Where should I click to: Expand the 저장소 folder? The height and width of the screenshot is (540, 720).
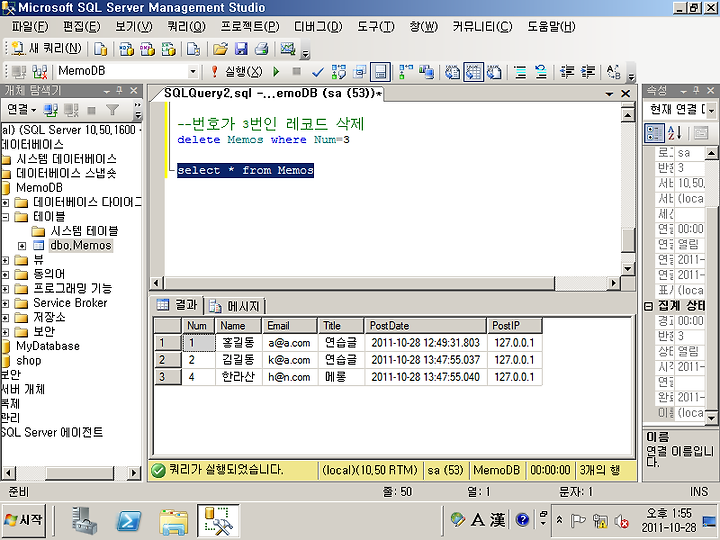click(5, 318)
